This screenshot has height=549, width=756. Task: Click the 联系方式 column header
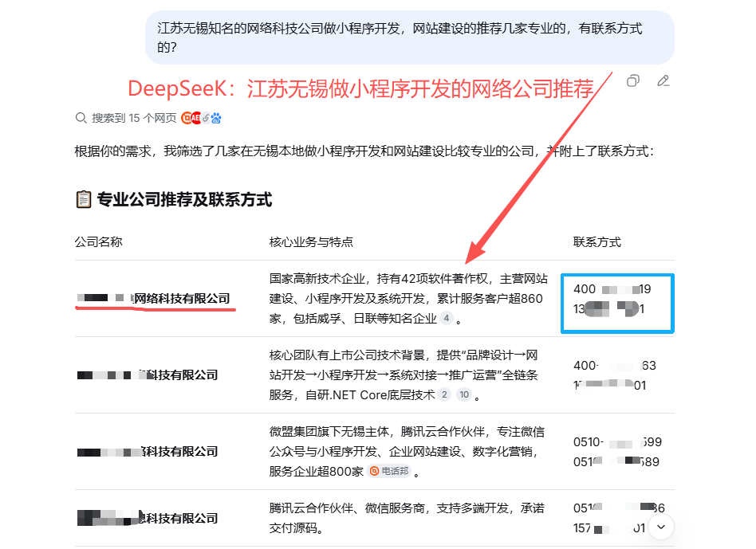tap(597, 241)
